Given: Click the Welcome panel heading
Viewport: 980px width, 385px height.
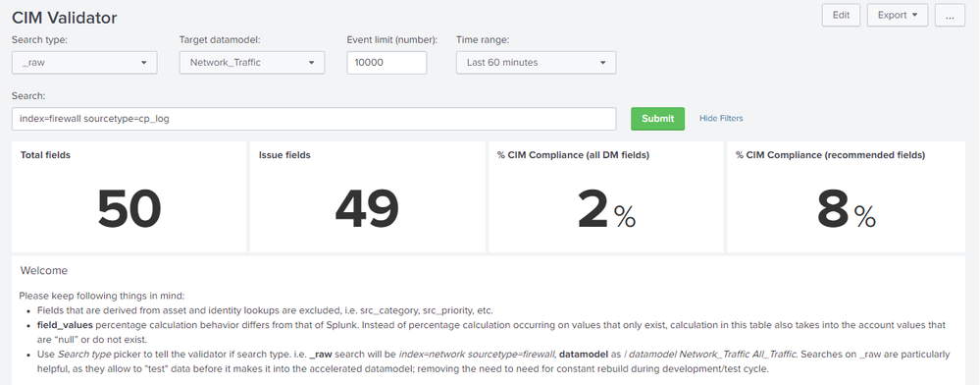Looking at the screenshot, I should pos(44,271).
